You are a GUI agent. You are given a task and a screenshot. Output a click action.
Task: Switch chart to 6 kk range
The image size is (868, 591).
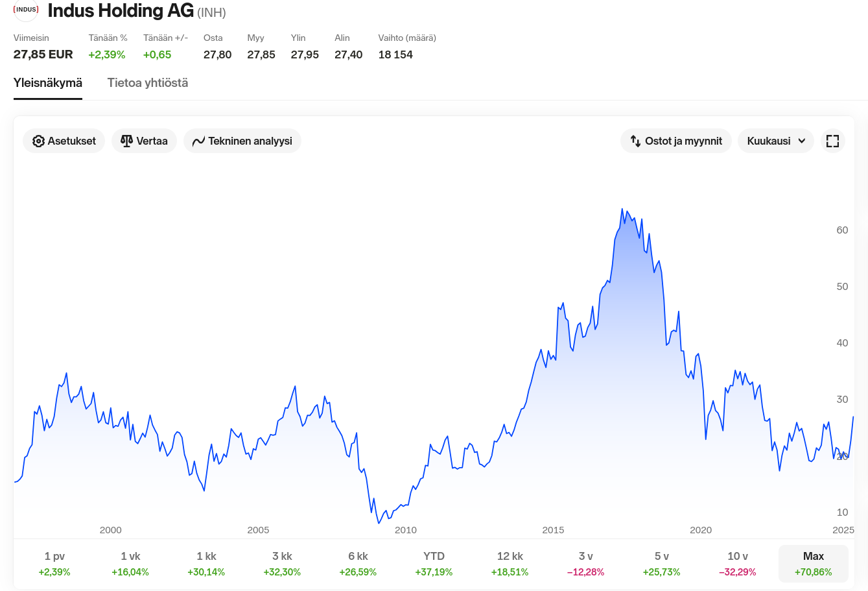pyautogui.click(x=358, y=563)
